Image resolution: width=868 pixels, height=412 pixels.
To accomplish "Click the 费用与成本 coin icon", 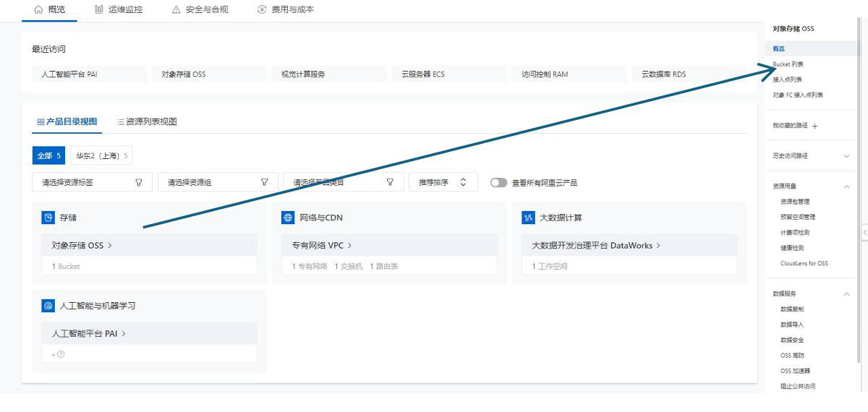I will (262, 9).
